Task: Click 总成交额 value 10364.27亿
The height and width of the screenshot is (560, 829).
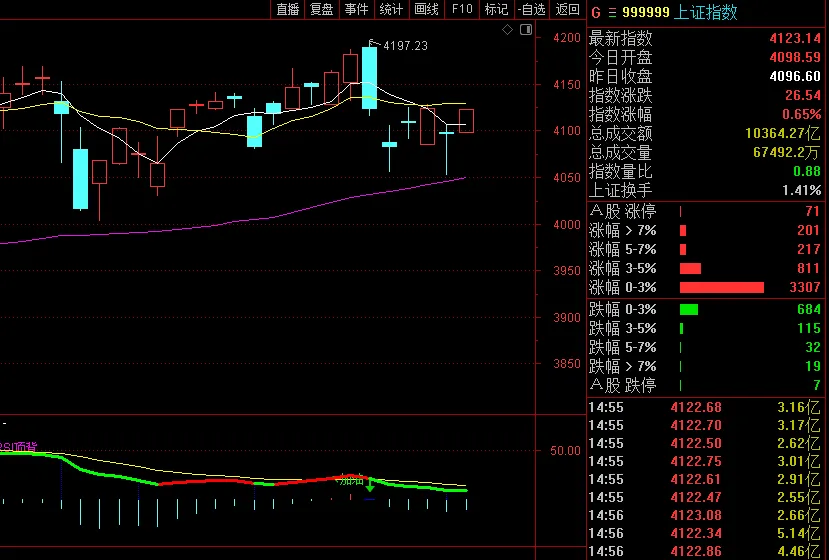Action: pos(783,133)
